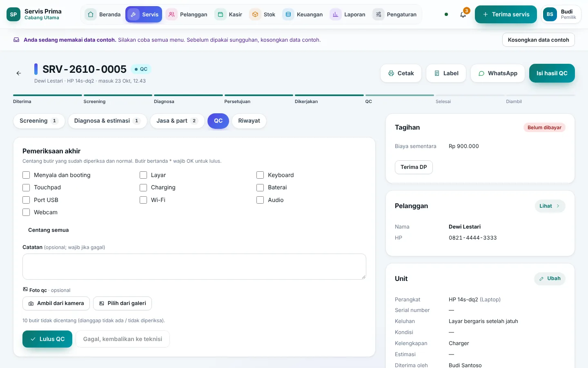The image size is (588, 368).
Task: Open the Laporan reports nav item
Action: [x=348, y=14]
